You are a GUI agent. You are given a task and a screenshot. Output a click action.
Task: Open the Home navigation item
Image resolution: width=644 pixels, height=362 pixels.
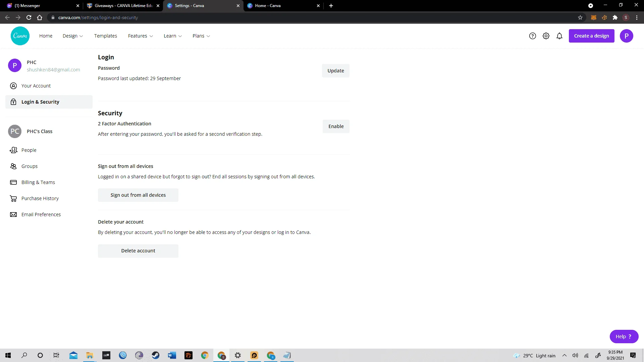pyautogui.click(x=46, y=36)
